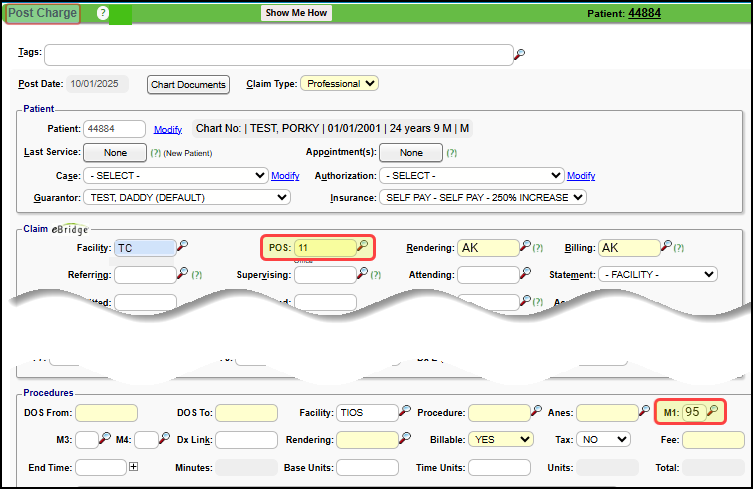Viewport: 753px width, 489px height.
Task: Open the Insurance self pay dropdown
Action: pyautogui.click(x=482, y=197)
